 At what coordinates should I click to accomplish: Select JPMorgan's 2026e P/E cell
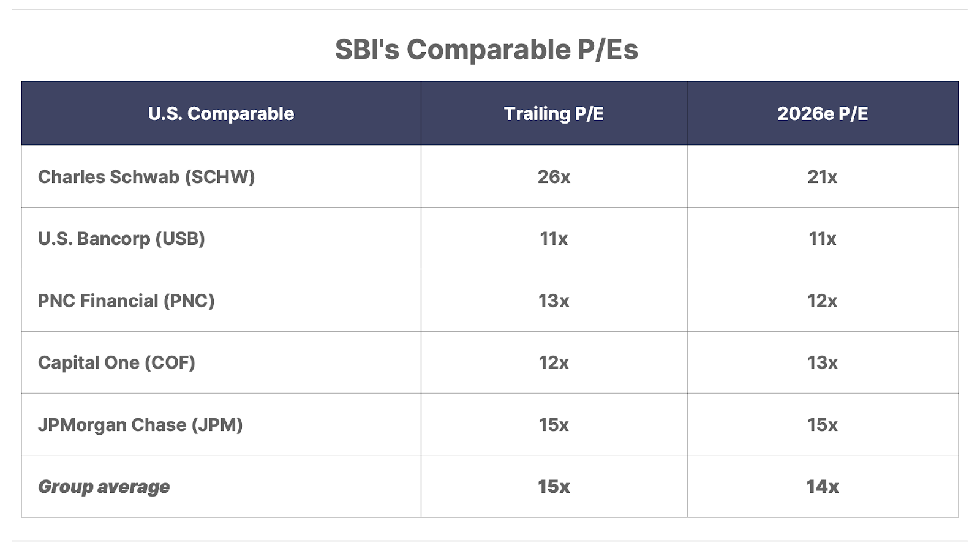coord(823,424)
